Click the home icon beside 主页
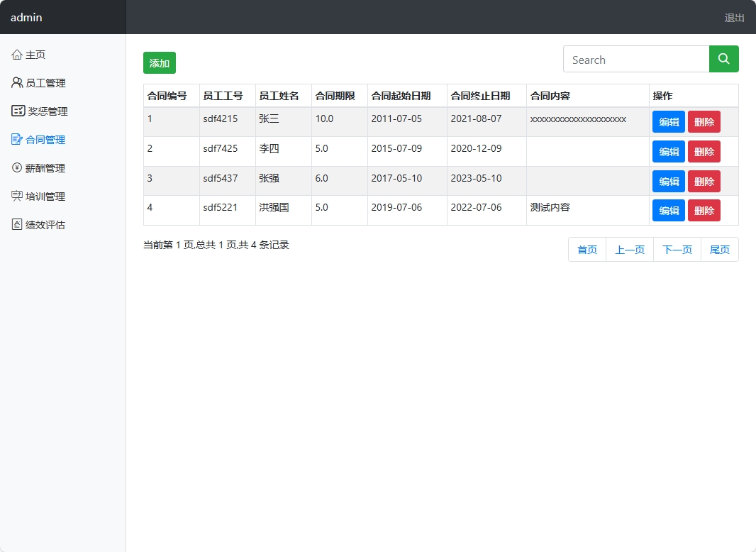The width and height of the screenshot is (756, 552). (17, 54)
